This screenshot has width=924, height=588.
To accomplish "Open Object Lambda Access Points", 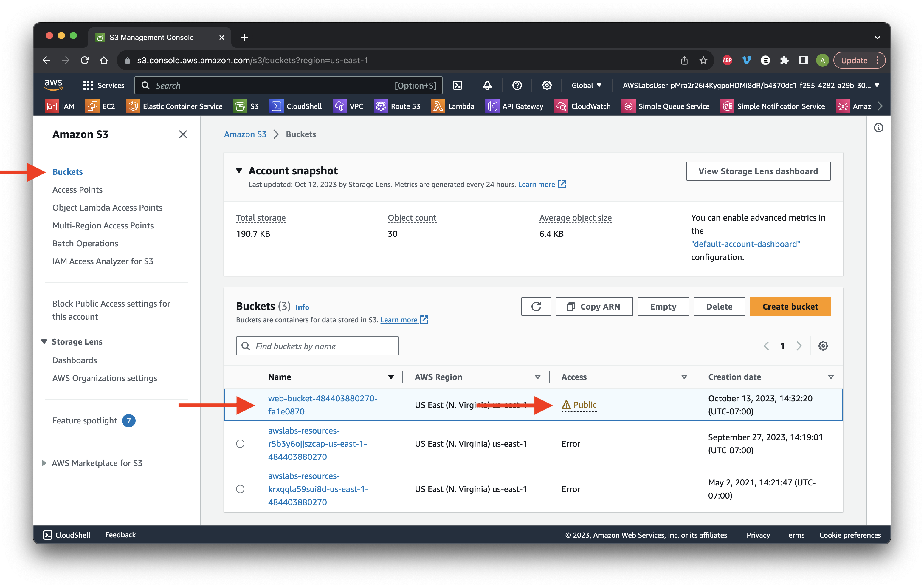I will click(x=107, y=207).
